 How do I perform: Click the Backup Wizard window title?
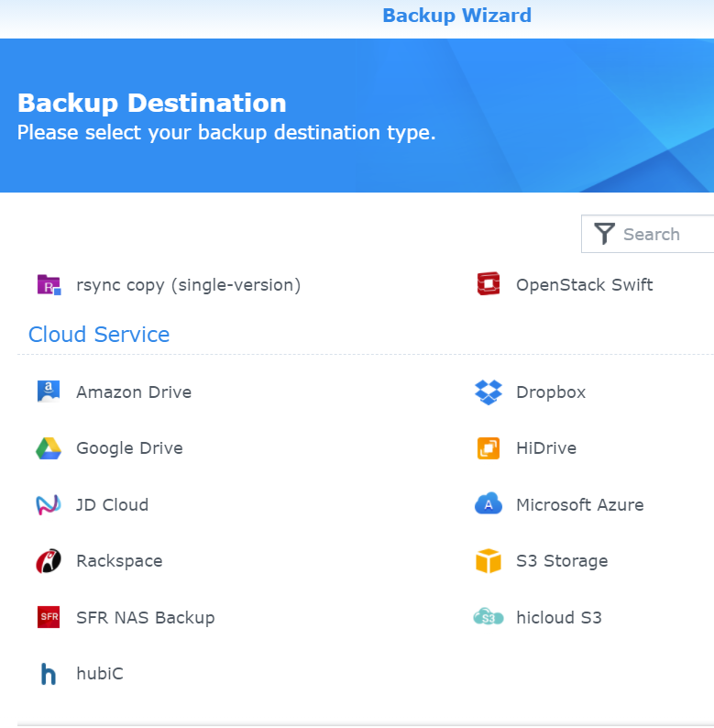[x=456, y=16]
